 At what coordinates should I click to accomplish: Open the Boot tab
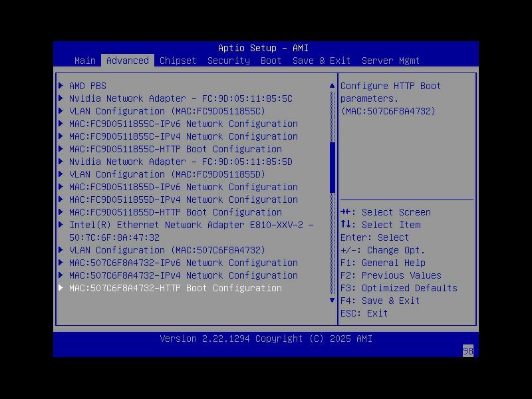tap(271, 61)
